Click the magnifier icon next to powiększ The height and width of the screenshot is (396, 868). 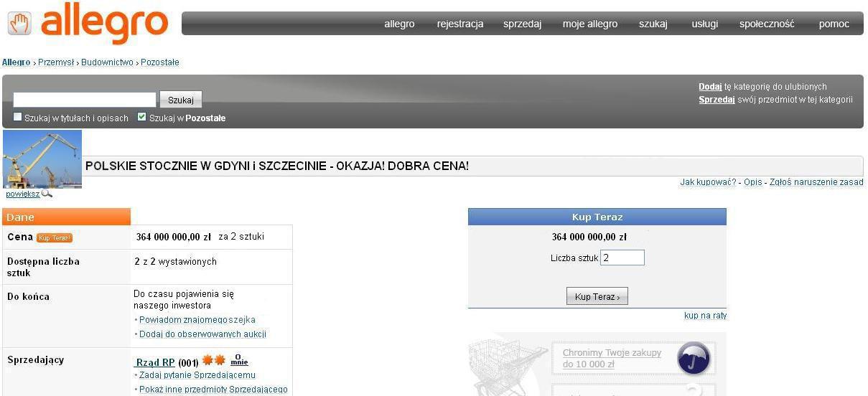[47, 194]
